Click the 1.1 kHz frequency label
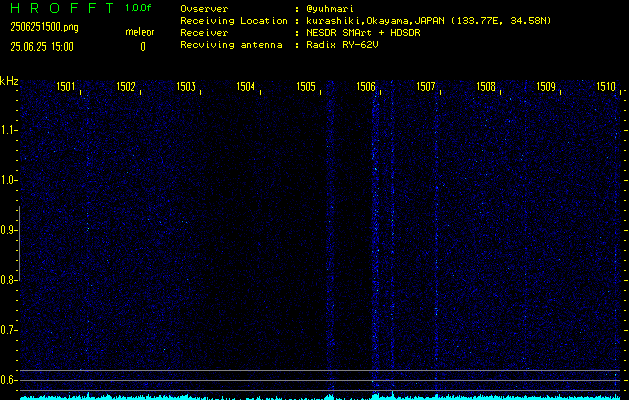 pos(8,130)
